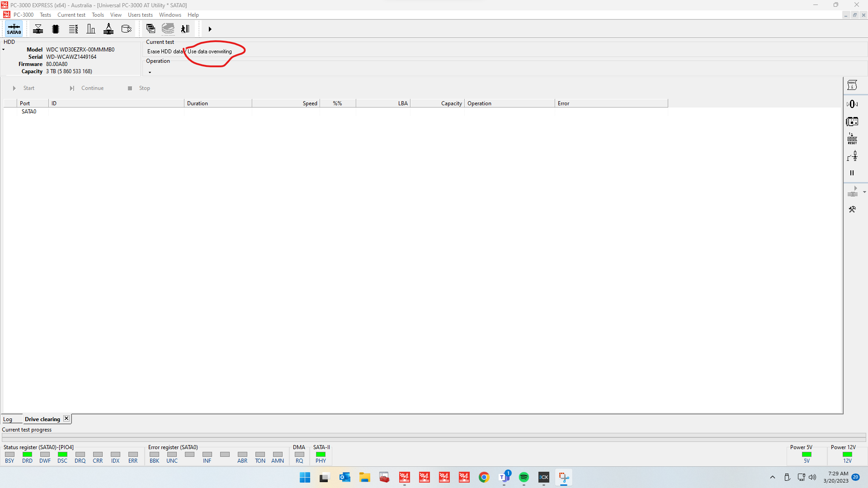
Task: Switch to the Log tab
Action: tap(8, 419)
